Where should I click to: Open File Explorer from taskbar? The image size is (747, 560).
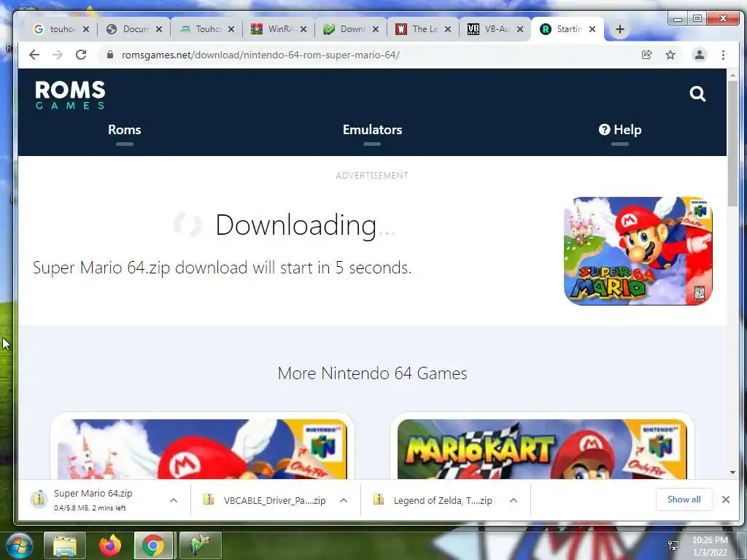[x=65, y=545]
